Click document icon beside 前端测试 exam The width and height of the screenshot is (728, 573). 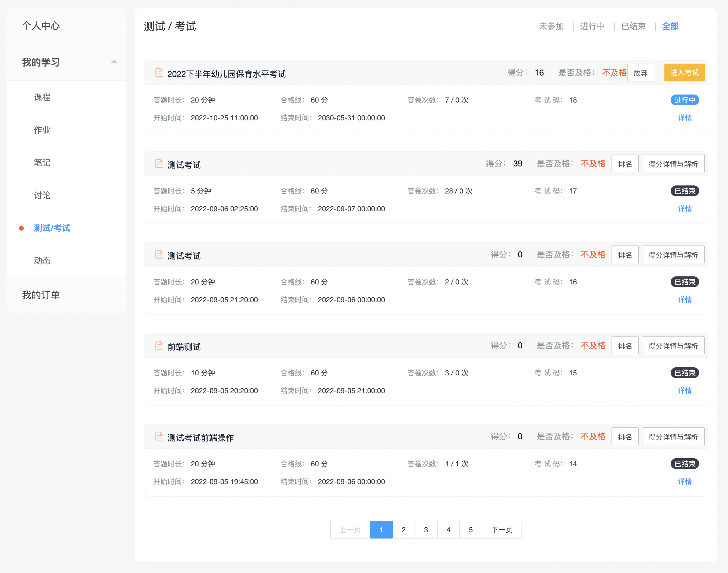pyautogui.click(x=159, y=346)
